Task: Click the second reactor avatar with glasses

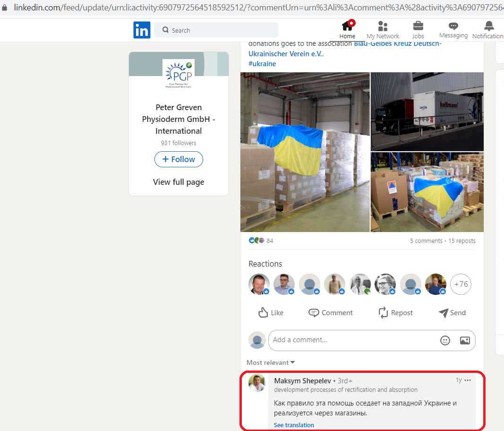Action: 284,284
